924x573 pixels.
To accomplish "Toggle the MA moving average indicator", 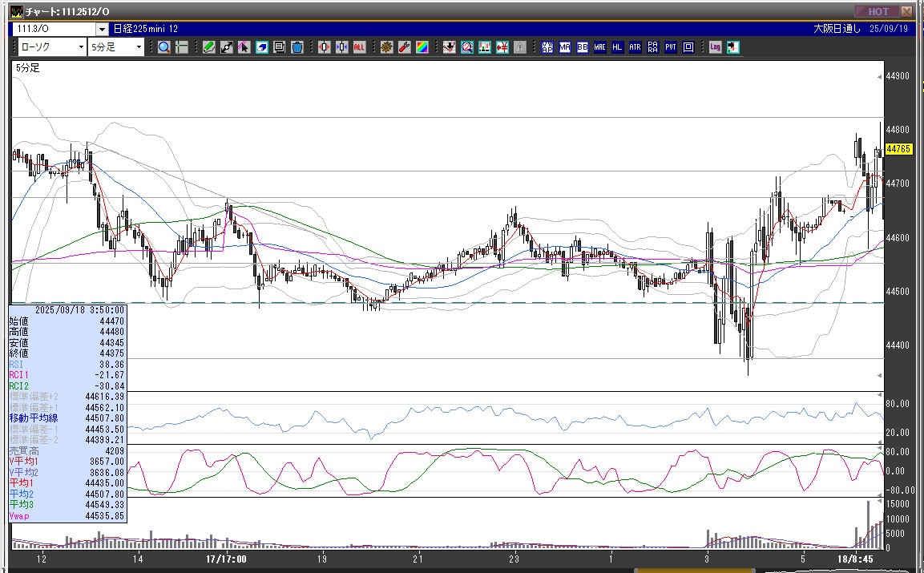I will pyautogui.click(x=565, y=47).
